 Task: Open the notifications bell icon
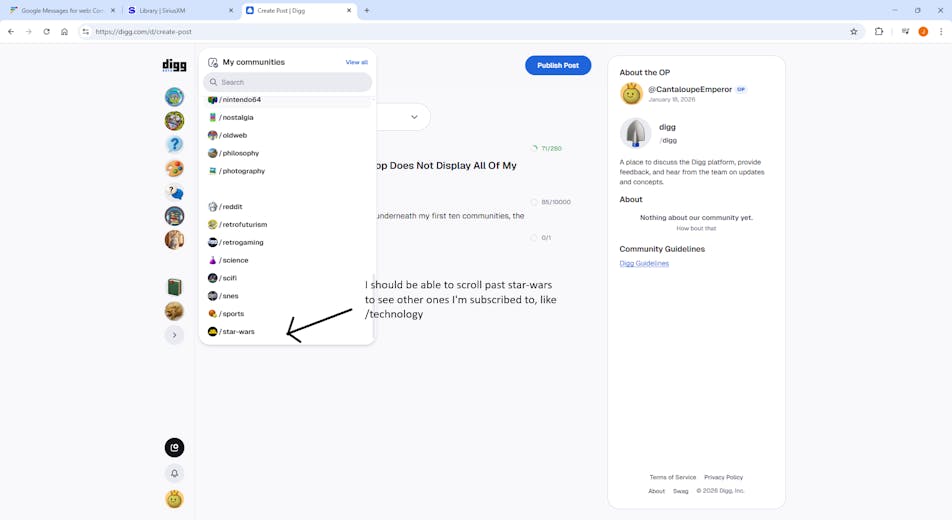(174, 473)
